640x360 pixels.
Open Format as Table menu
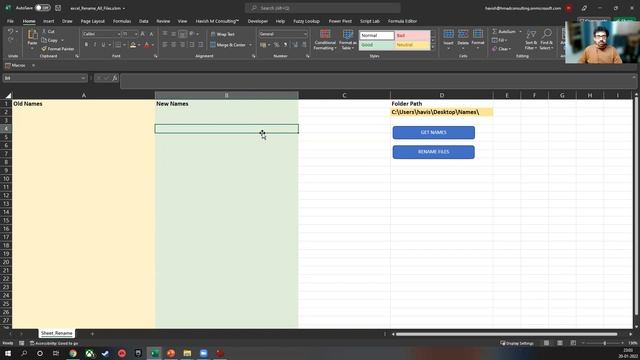pos(348,40)
